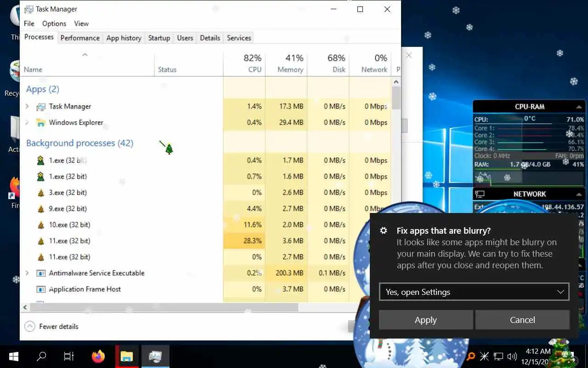Select the Processes tab
The width and height of the screenshot is (588, 368).
[x=39, y=37]
